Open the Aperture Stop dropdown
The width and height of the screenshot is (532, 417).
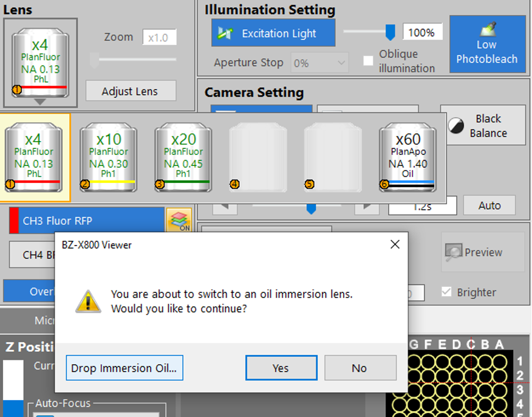(319, 63)
